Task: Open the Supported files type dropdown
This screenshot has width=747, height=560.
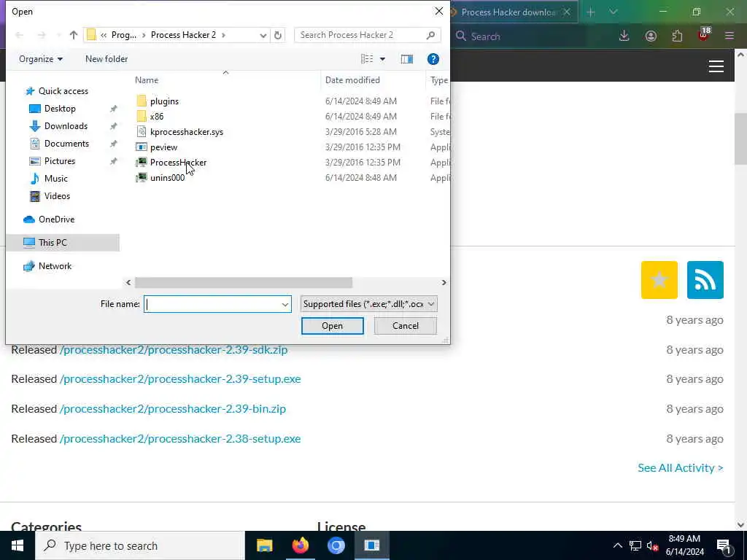Action: pos(368,304)
